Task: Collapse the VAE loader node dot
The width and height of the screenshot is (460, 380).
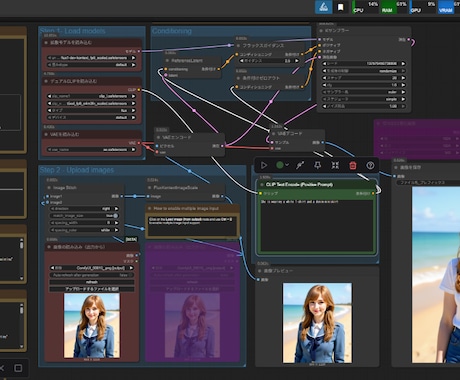Action: pyautogui.click(x=46, y=135)
